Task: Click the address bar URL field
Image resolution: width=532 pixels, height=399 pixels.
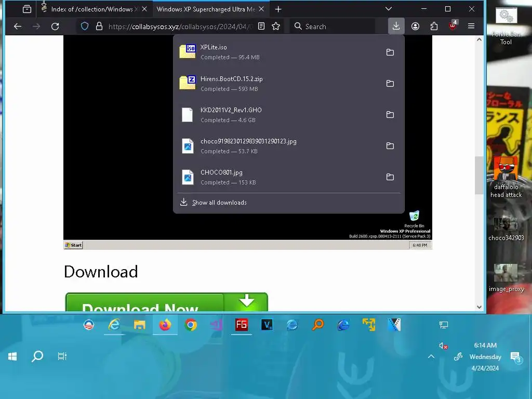Action: click(x=180, y=26)
